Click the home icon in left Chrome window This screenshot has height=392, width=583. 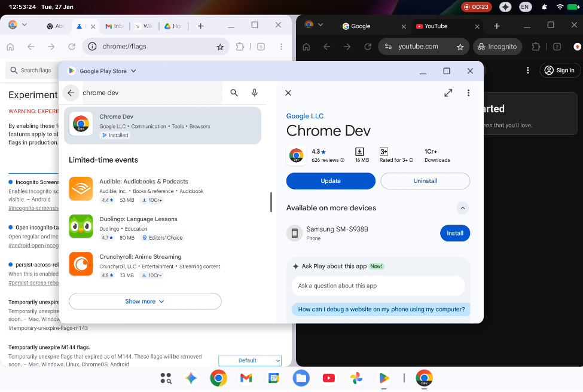(10, 47)
